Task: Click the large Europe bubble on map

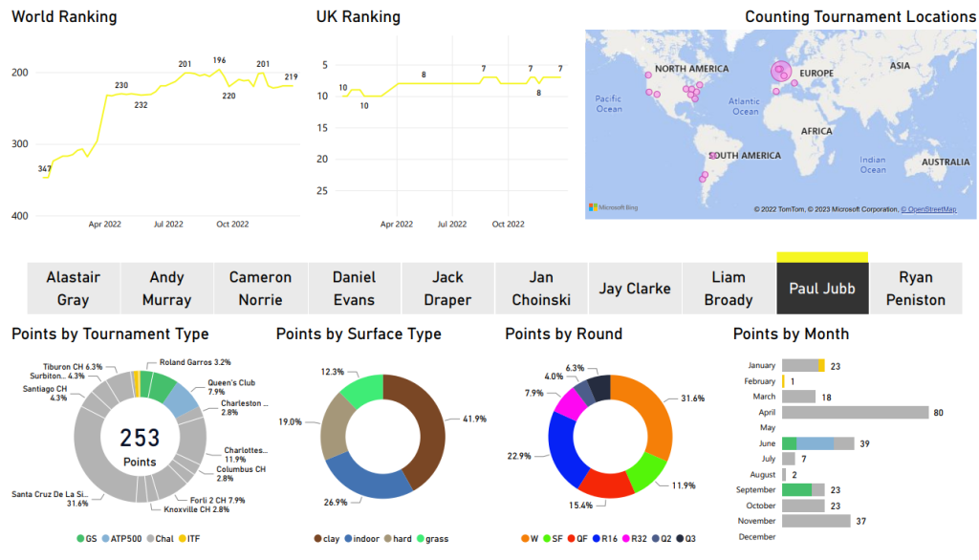Action: [x=781, y=72]
